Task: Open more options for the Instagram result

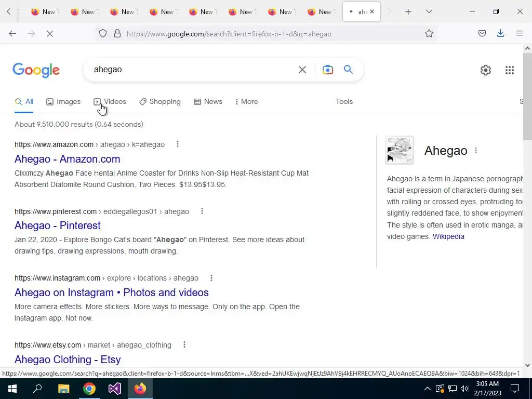Action: [x=211, y=278]
